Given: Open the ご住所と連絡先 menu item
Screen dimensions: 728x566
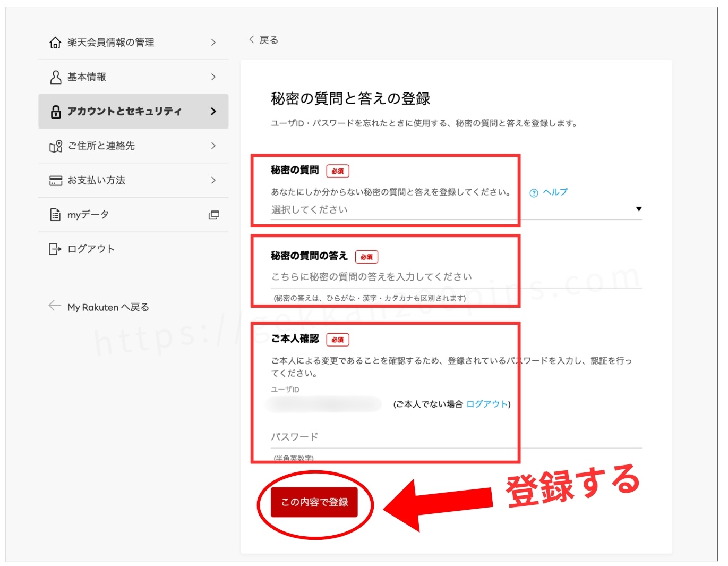Looking at the screenshot, I should point(101,146).
